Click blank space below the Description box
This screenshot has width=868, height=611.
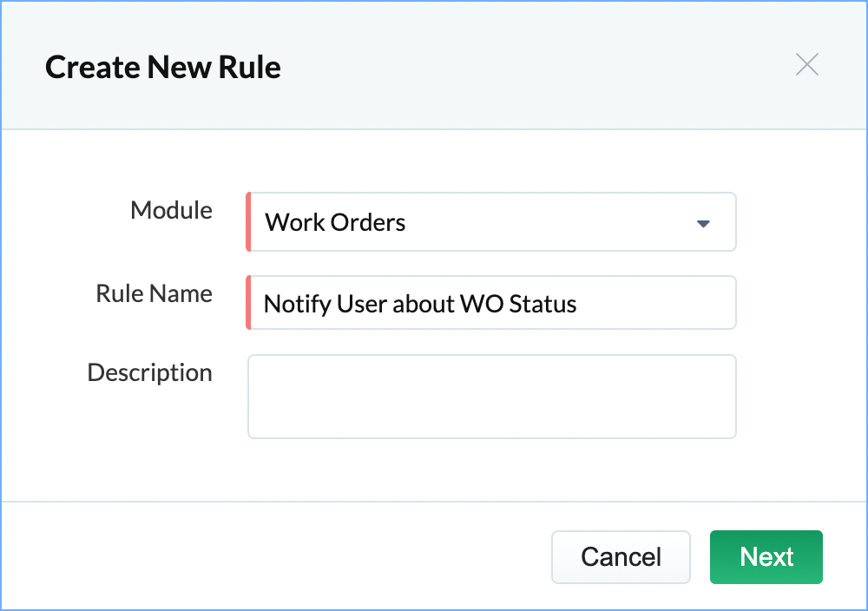click(491, 469)
